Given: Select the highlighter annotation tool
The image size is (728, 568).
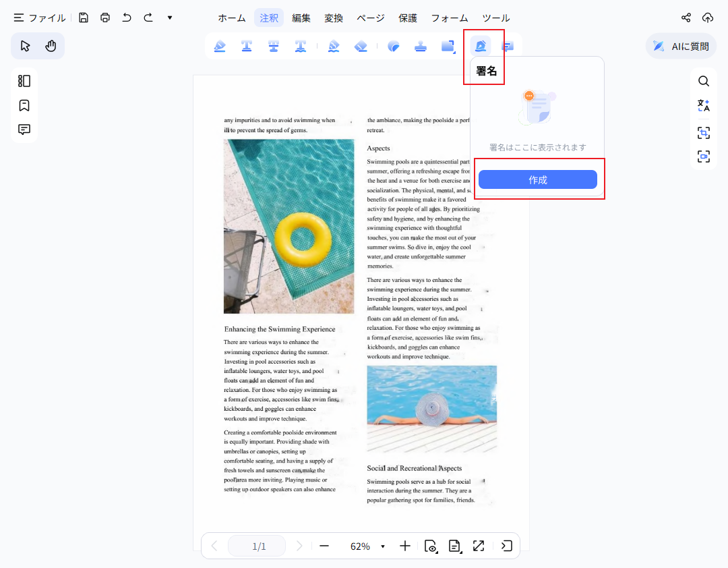Looking at the screenshot, I should tap(220, 46).
